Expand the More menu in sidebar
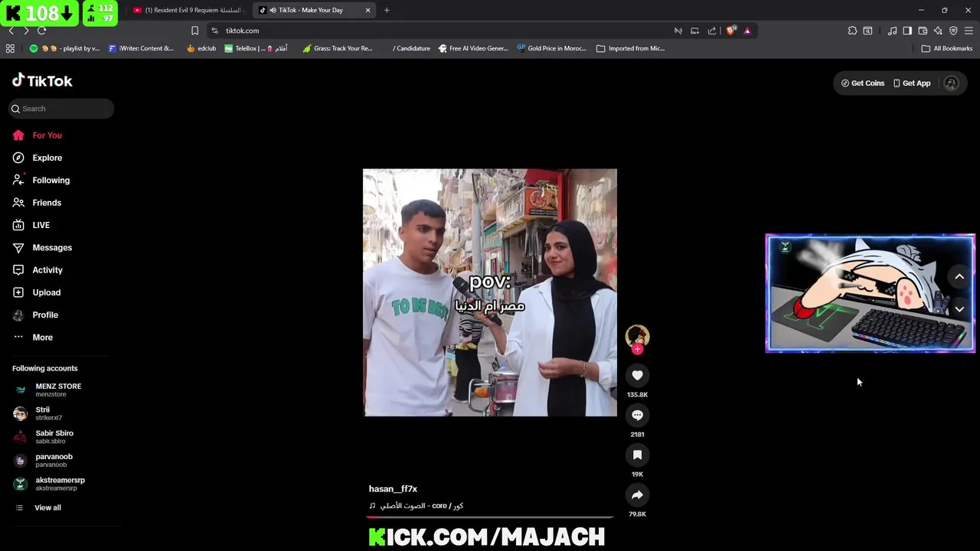Viewport: 980px width, 551px height. pyautogui.click(x=32, y=337)
